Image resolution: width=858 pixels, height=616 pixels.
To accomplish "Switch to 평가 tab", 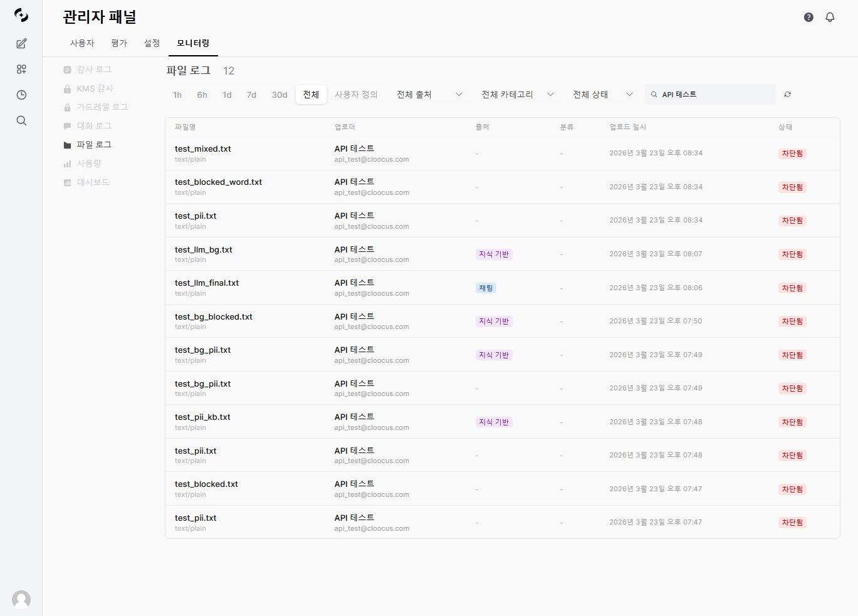I will [x=119, y=43].
